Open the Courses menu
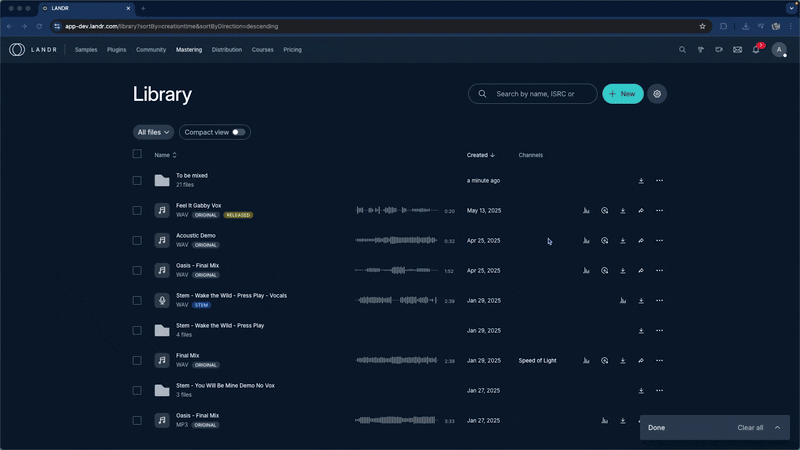Image resolution: width=800 pixels, height=450 pixels. coord(263,49)
